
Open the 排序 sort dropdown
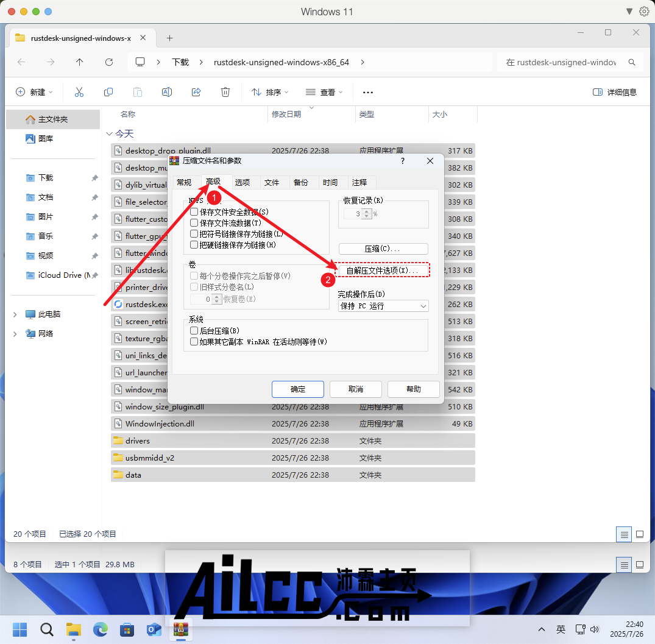tap(270, 92)
